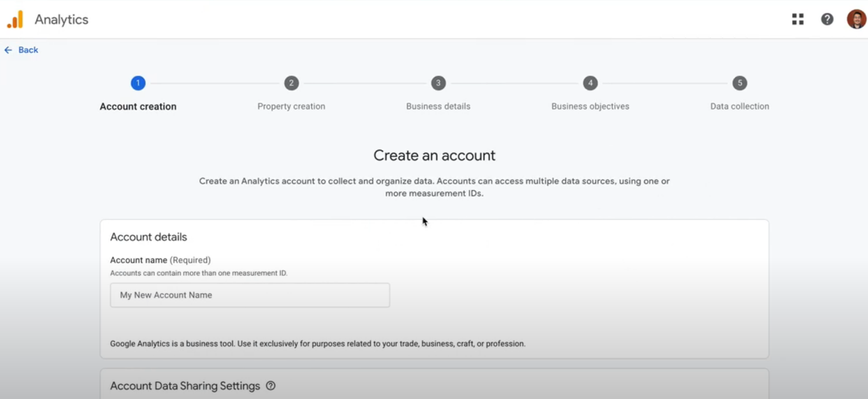Click the 'Account creation' step label
The image size is (868, 399).
[x=138, y=106]
